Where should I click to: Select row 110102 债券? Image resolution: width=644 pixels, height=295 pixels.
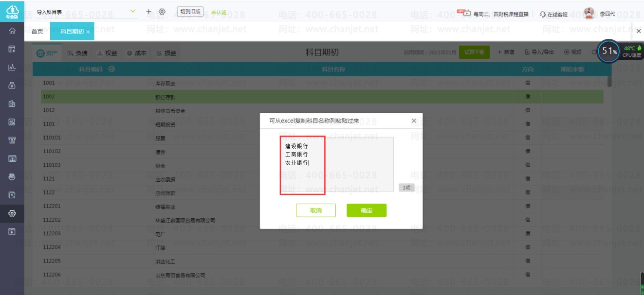pos(322,151)
